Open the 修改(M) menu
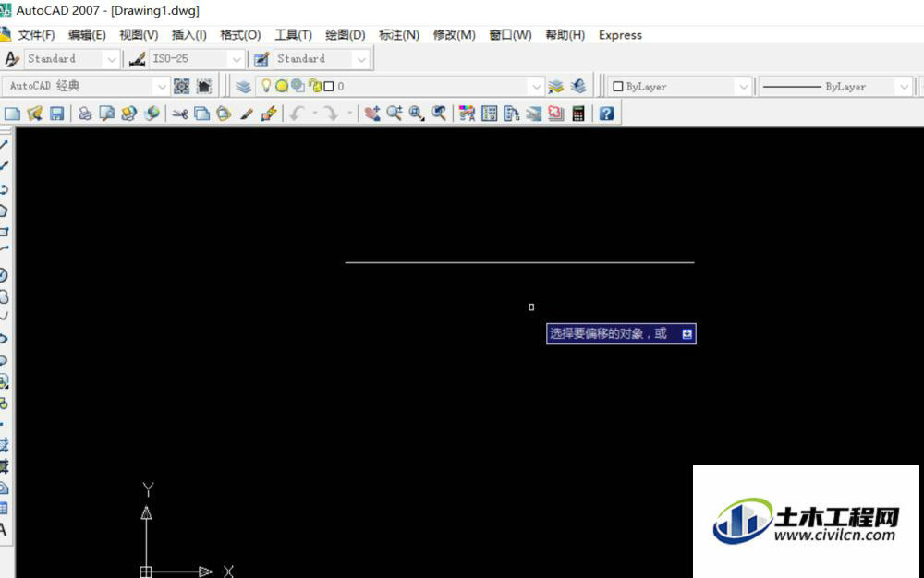Screen dimensions: 924x578 (454, 35)
